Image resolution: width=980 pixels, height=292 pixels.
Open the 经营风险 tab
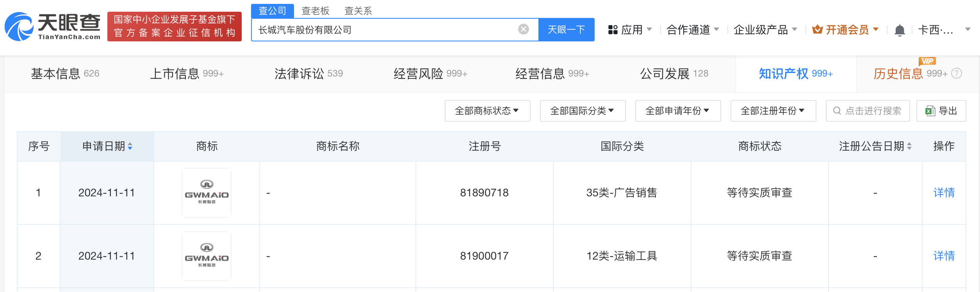pos(430,73)
